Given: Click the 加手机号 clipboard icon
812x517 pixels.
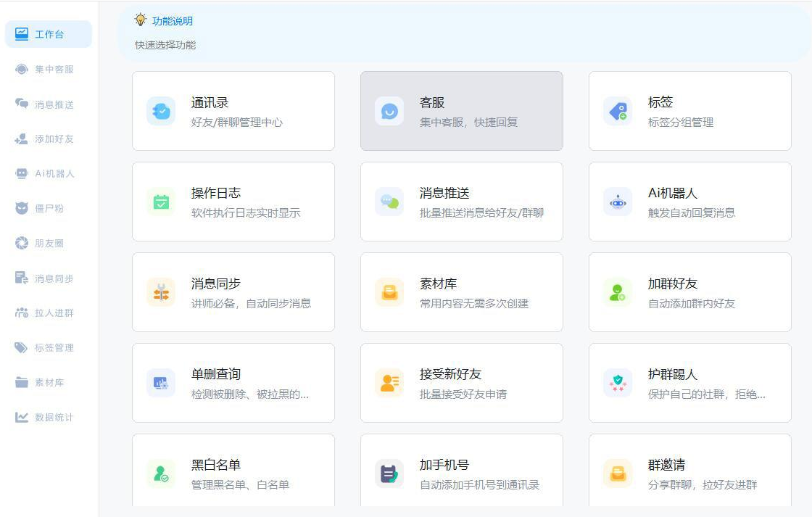Looking at the screenshot, I should pos(389,473).
